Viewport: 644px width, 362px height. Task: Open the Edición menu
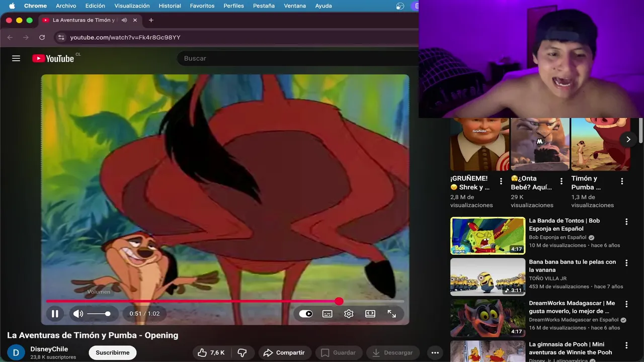[x=95, y=6]
